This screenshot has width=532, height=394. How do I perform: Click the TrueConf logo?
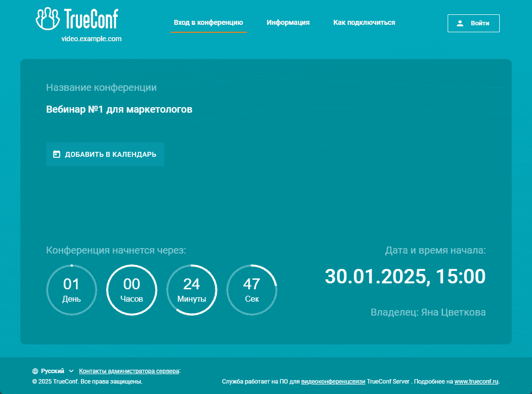pos(77,19)
